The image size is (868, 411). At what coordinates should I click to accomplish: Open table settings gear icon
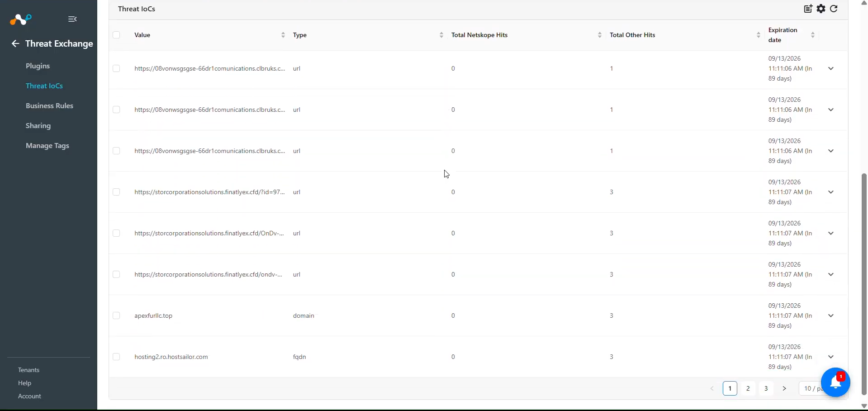(821, 9)
